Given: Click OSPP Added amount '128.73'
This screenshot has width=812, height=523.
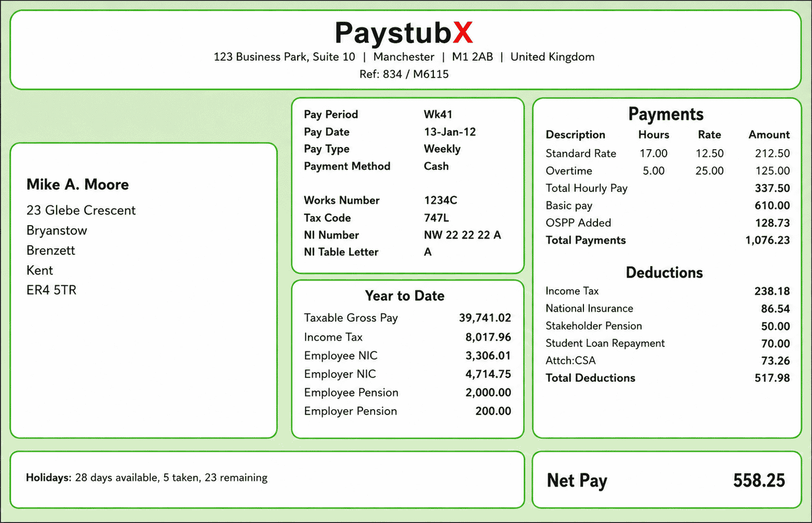Looking at the screenshot, I should (x=772, y=223).
